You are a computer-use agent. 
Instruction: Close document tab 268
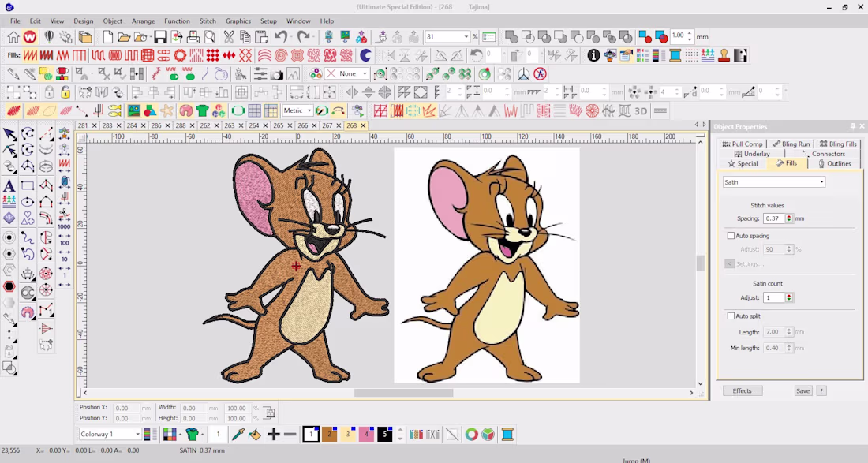363,125
